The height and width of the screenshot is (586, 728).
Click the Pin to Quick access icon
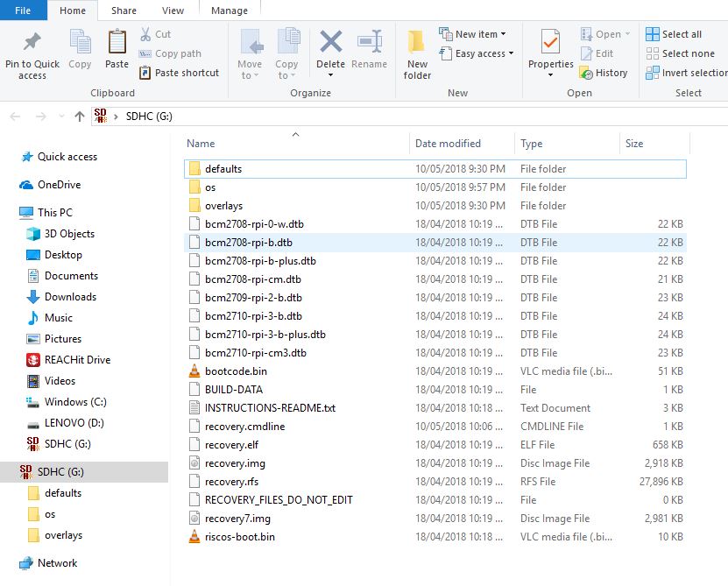click(32, 42)
